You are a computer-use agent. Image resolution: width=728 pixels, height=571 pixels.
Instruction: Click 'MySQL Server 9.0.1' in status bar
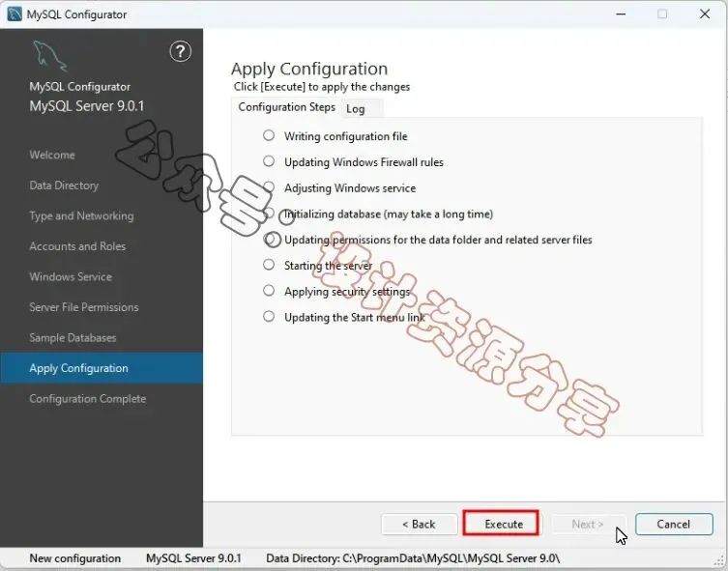(x=193, y=558)
